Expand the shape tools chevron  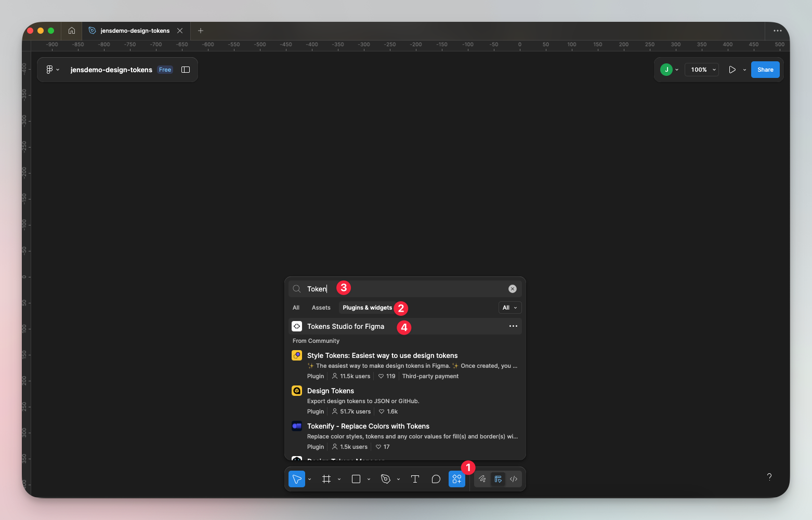tap(369, 479)
